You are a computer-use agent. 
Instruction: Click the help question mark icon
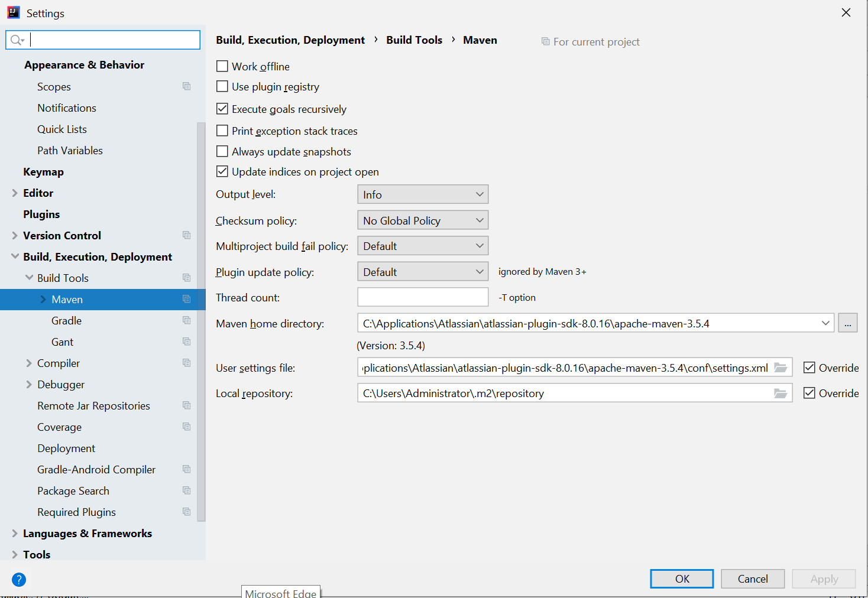(19, 580)
